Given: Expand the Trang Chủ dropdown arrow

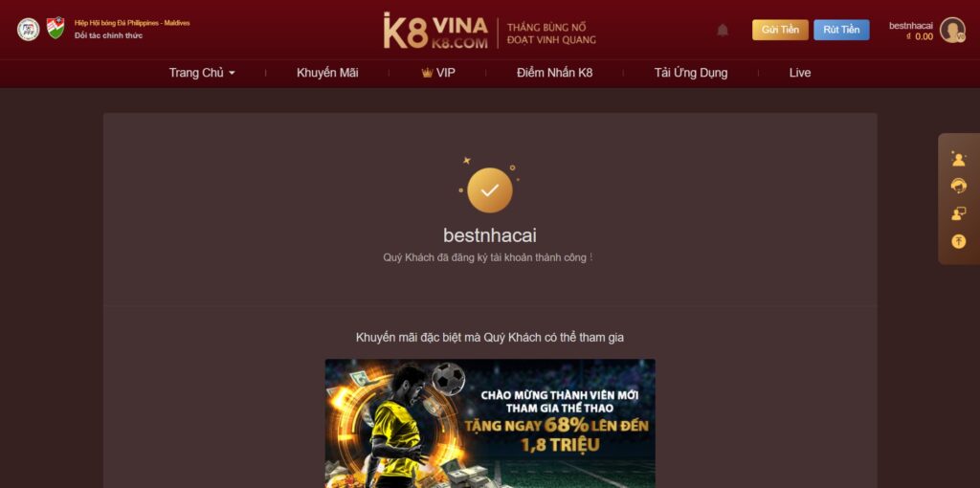Looking at the screenshot, I should coord(232,73).
